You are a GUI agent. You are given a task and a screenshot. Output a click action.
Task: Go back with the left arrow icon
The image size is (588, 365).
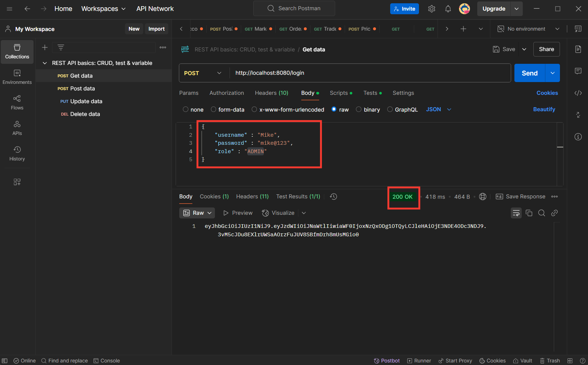pos(27,9)
